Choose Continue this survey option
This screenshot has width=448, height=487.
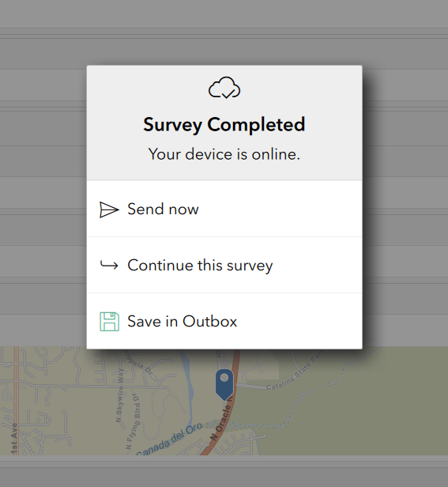[224, 265]
